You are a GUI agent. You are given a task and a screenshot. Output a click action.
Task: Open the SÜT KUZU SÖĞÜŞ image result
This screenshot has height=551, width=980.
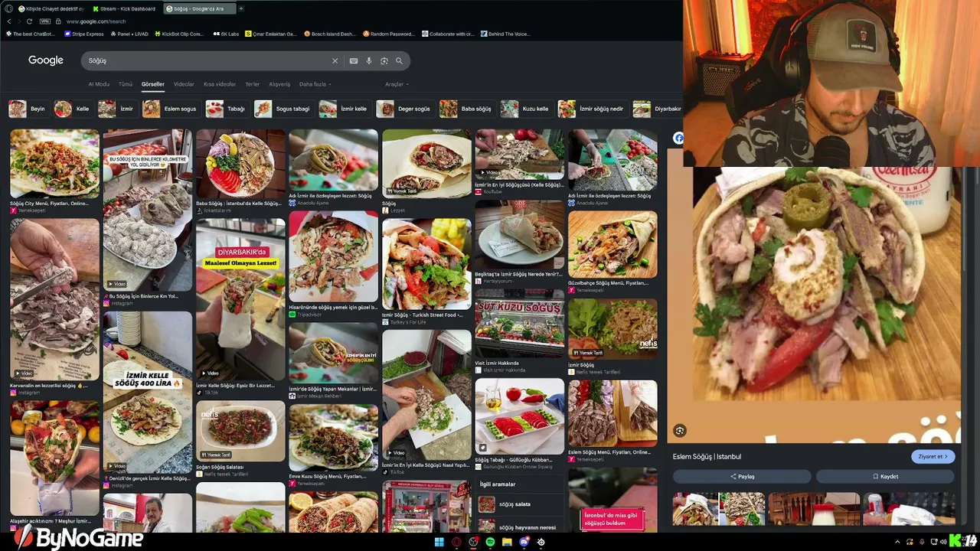pyautogui.click(x=520, y=324)
